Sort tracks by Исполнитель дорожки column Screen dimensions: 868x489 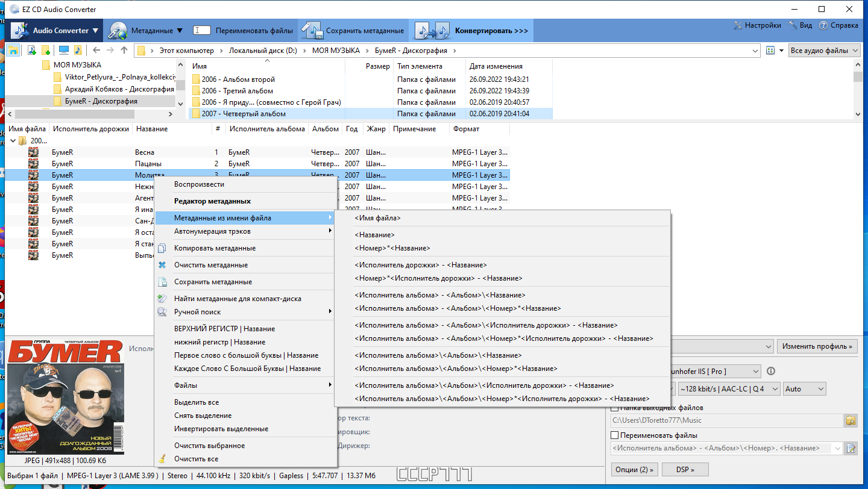pos(91,129)
